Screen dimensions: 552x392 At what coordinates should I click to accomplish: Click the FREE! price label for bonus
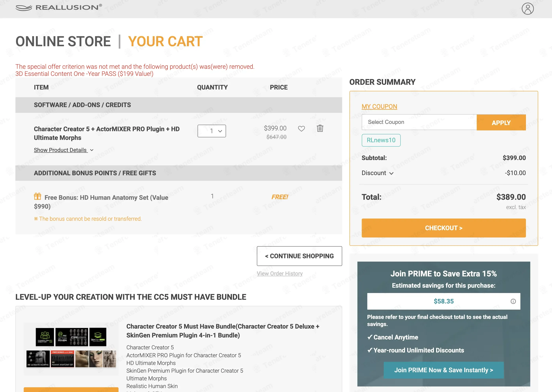[280, 197]
